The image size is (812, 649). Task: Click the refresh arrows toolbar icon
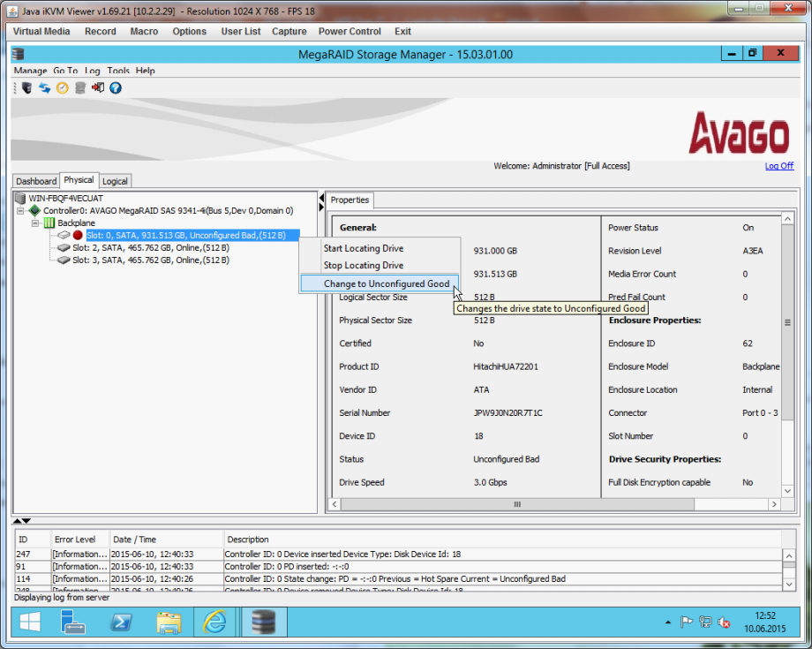click(44, 87)
